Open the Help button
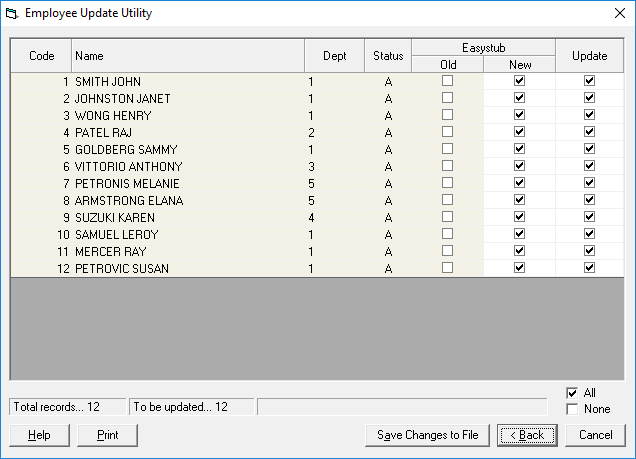 tap(39, 435)
